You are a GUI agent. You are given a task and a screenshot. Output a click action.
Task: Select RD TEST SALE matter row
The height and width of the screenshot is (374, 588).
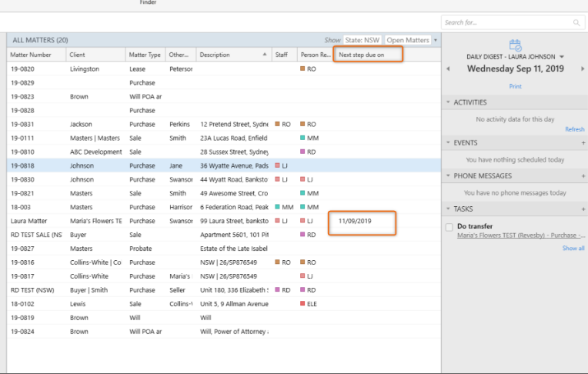(223, 235)
